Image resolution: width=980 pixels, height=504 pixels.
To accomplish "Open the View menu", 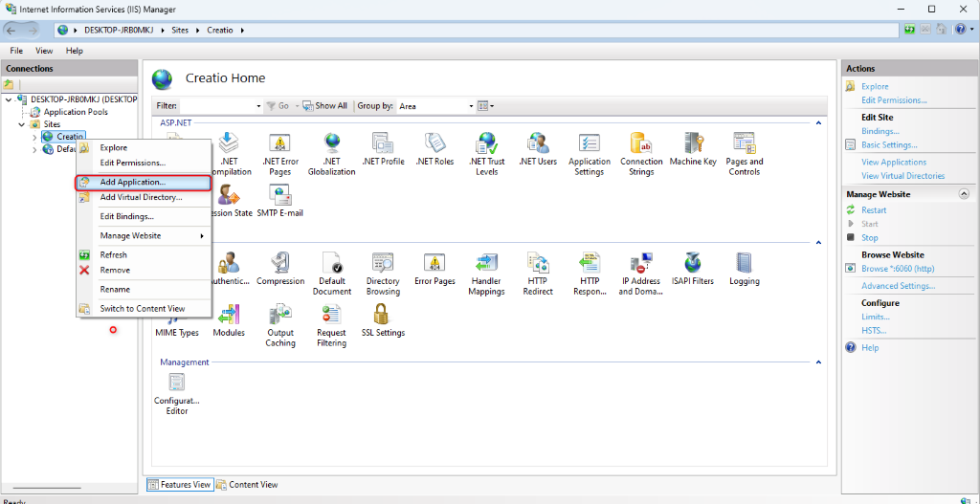I will [44, 51].
